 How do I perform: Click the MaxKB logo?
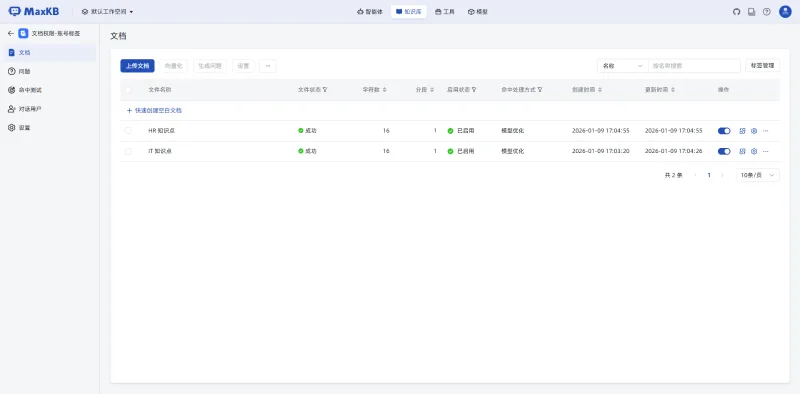[34, 11]
